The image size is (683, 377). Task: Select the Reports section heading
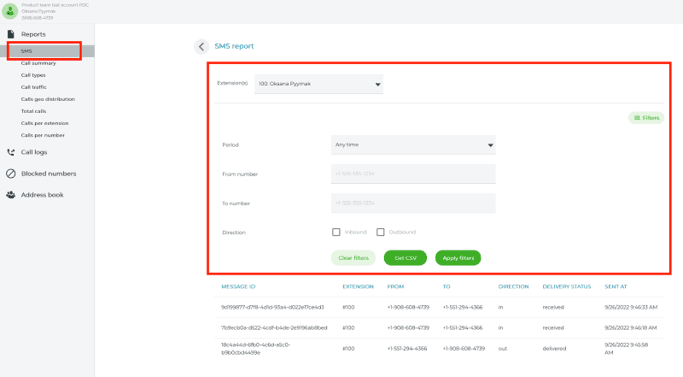(33, 34)
